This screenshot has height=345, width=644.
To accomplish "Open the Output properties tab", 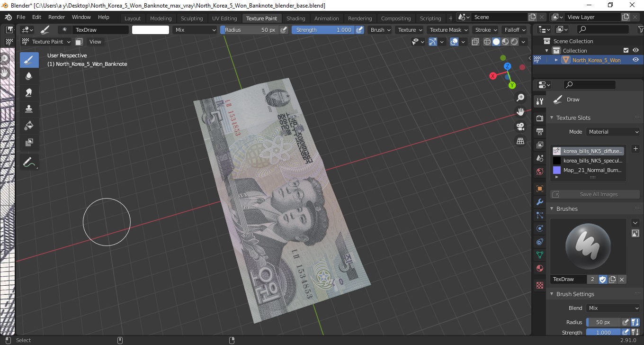I will pos(539,131).
